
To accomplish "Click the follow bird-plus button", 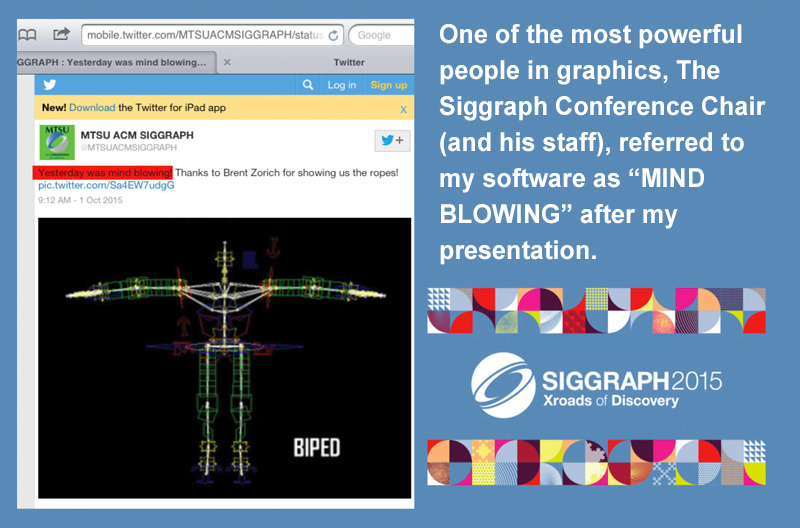I will [392, 140].
